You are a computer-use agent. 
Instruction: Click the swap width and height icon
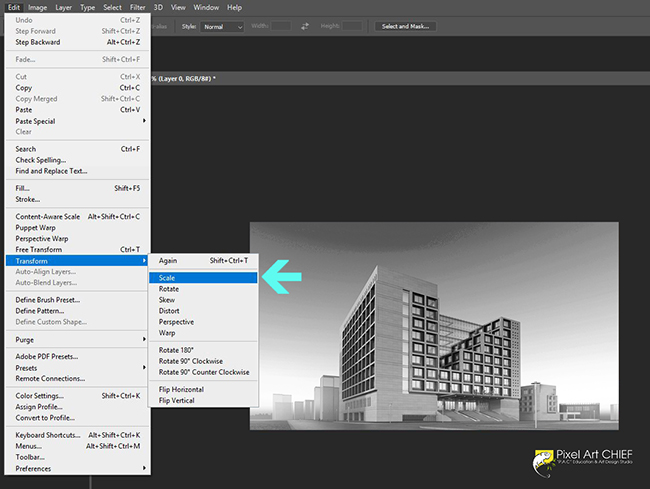[305, 26]
